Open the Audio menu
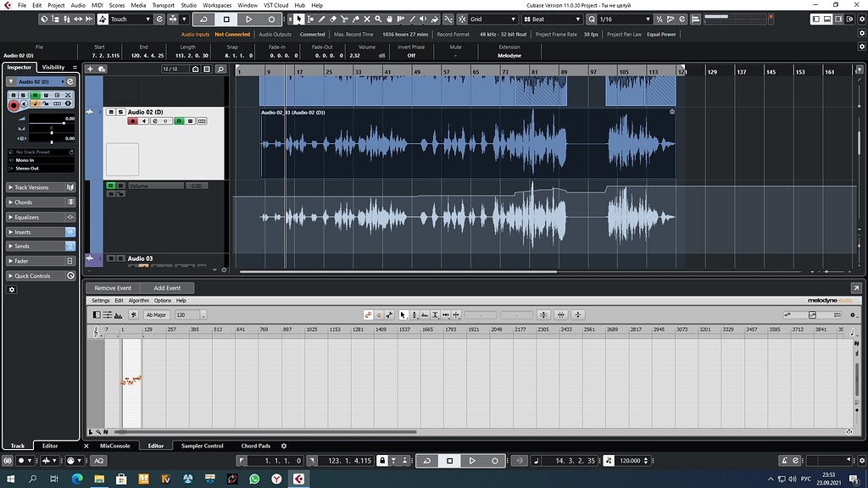The image size is (868, 488). tap(77, 5)
